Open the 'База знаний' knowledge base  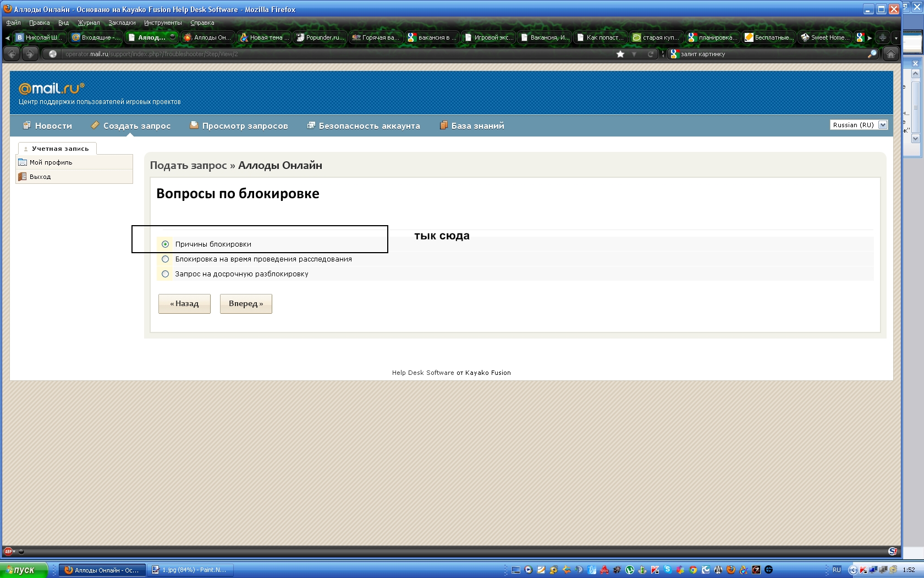click(x=472, y=126)
